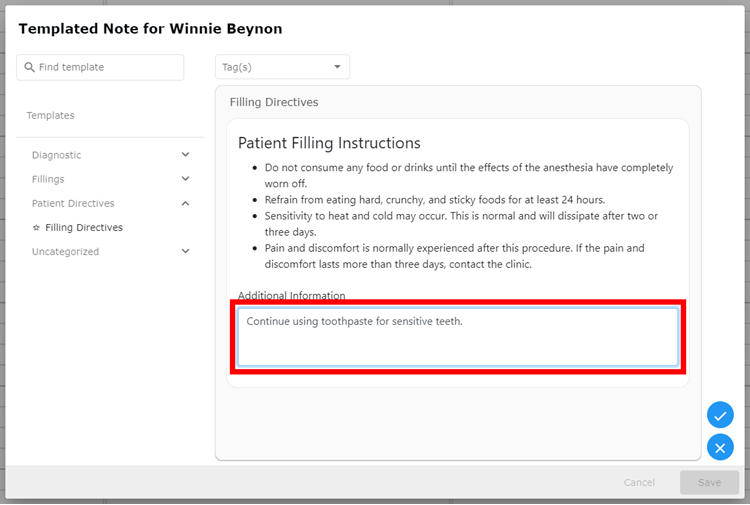The height and width of the screenshot is (505, 750).
Task: Select the Patient Directives category
Action: (x=73, y=203)
